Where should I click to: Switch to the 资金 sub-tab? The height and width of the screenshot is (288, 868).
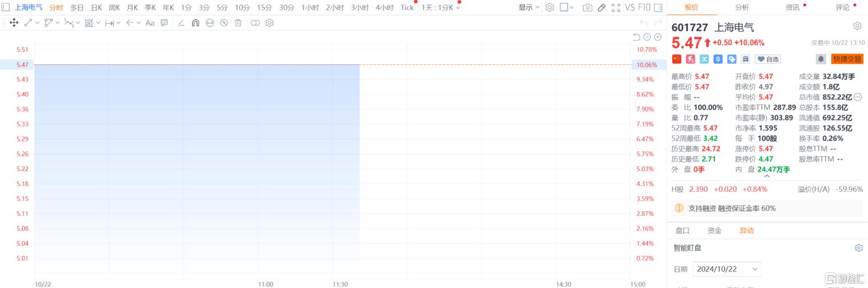(x=714, y=230)
